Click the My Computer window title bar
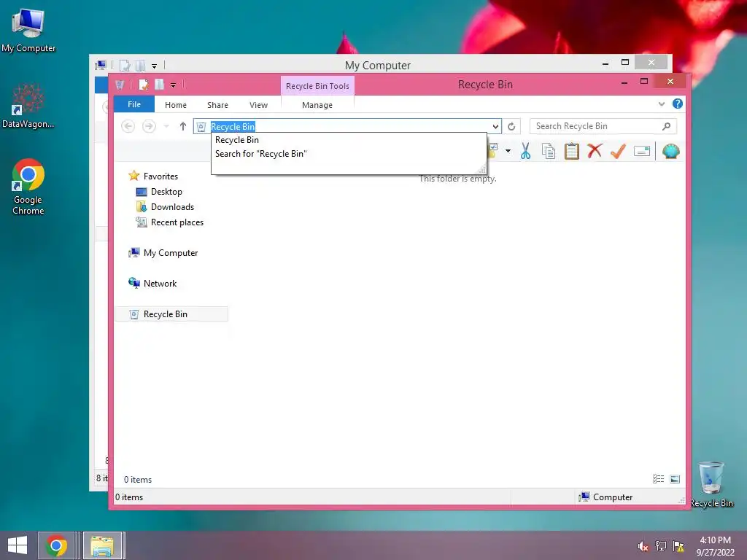 (378, 65)
